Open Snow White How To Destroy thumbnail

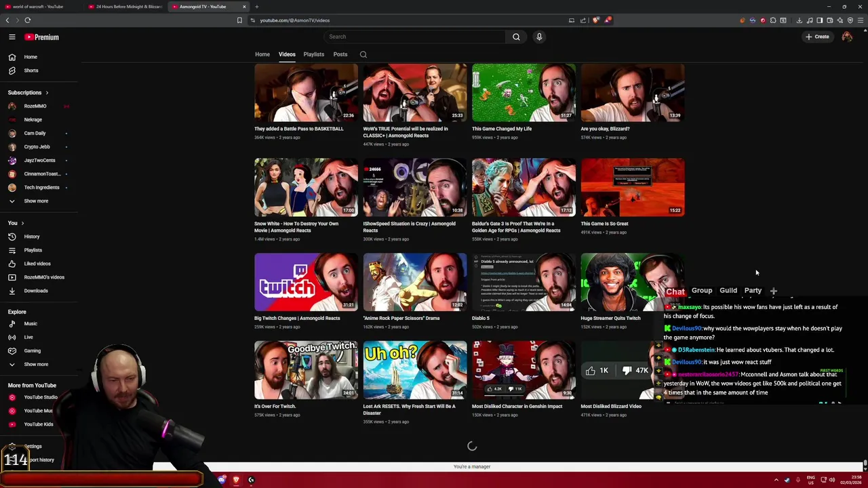306,188
